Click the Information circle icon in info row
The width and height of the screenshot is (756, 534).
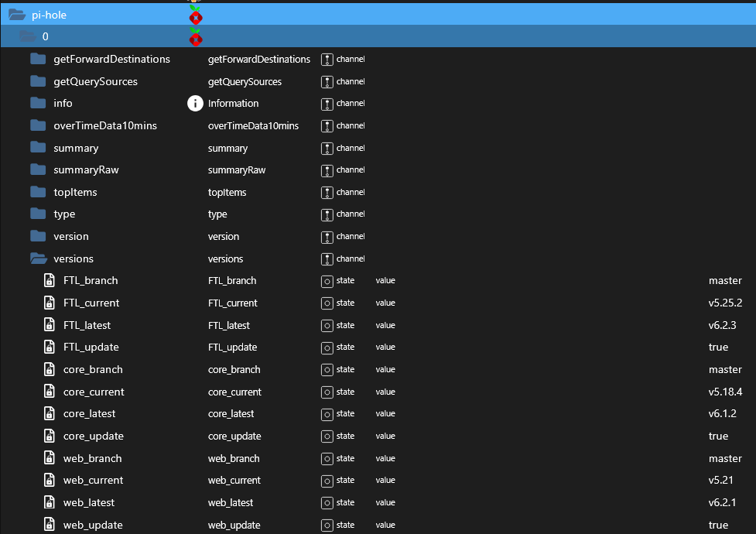pyautogui.click(x=195, y=103)
